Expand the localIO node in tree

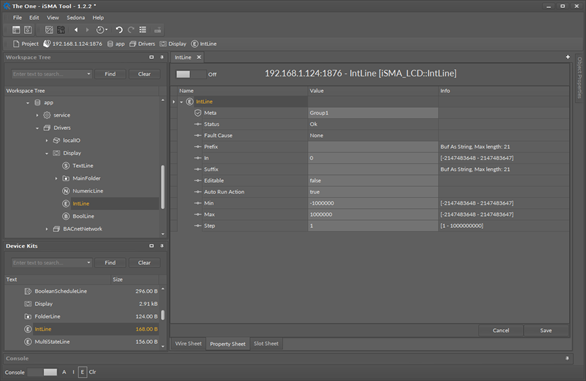pyautogui.click(x=47, y=141)
